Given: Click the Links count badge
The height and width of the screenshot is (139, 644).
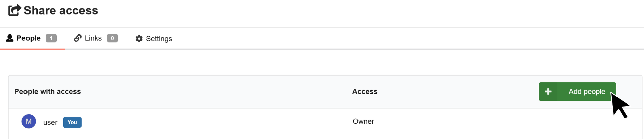Looking at the screenshot, I should pos(112,38).
